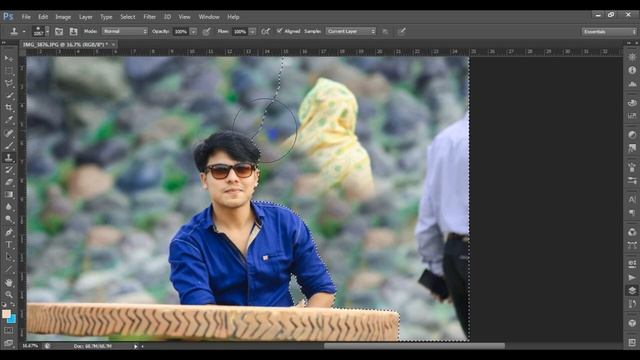Image resolution: width=640 pixels, height=360 pixels.
Task: Open the Image menu
Action: tap(63, 17)
